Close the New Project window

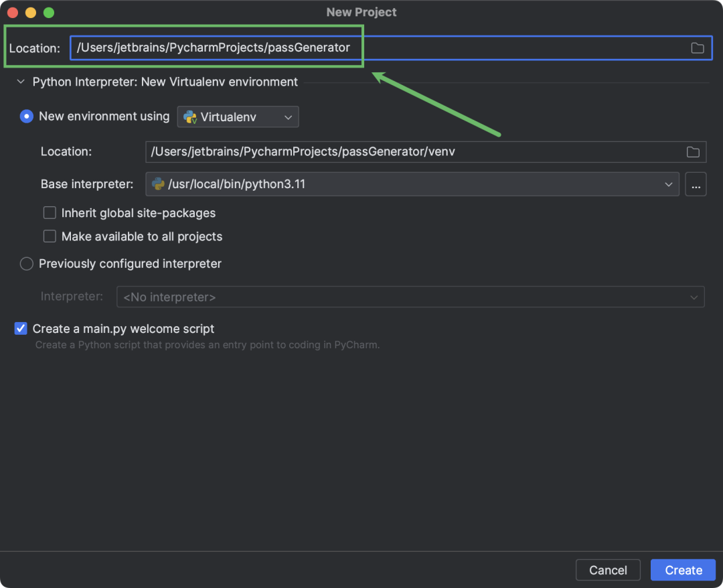click(x=13, y=13)
